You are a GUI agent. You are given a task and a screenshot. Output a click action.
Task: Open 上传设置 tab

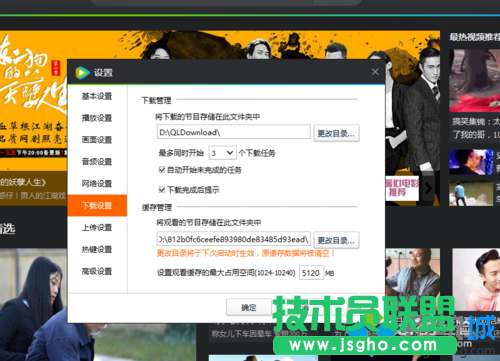point(97,227)
